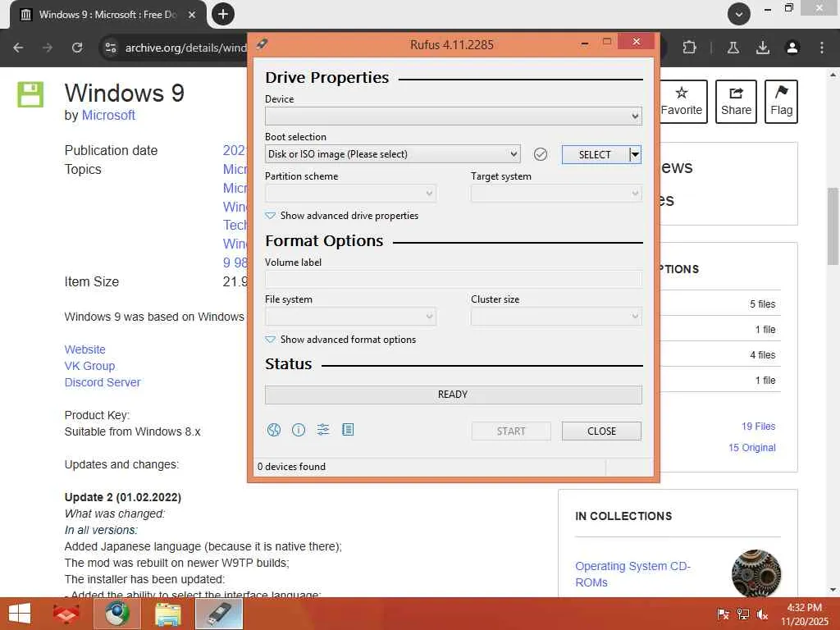The width and height of the screenshot is (840, 630).
Task: Click the green floppy disk software icon
Action: (30, 94)
